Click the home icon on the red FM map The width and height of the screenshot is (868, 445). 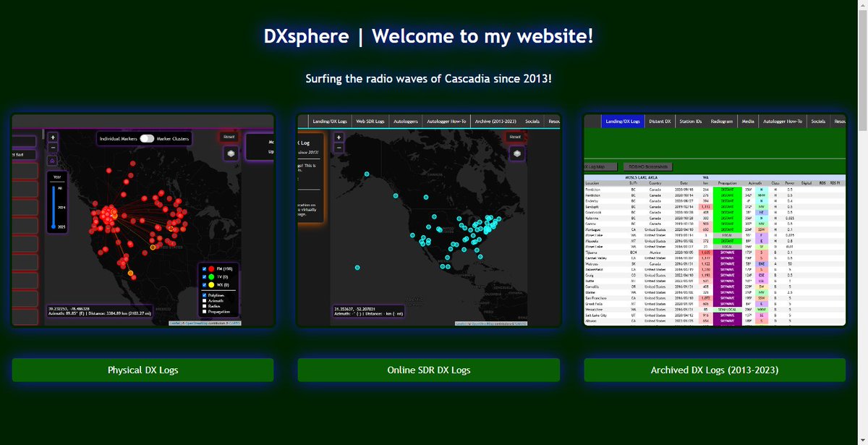(54, 161)
